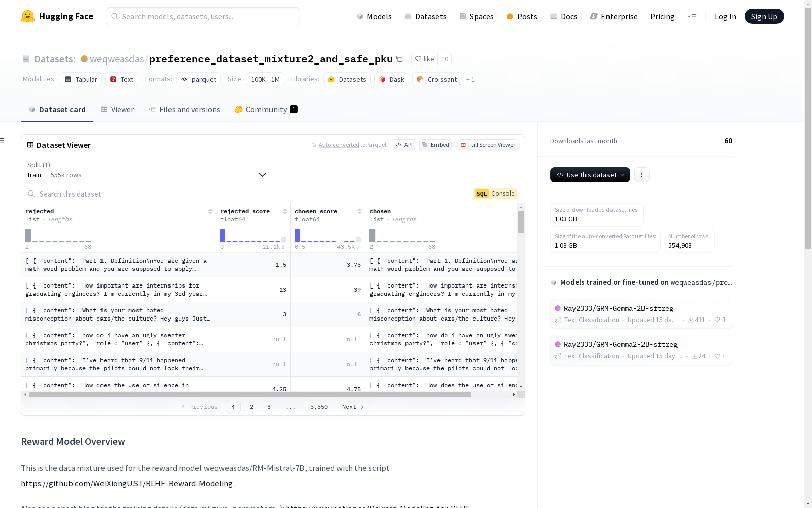Select the Dask library tag

(x=391, y=79)
